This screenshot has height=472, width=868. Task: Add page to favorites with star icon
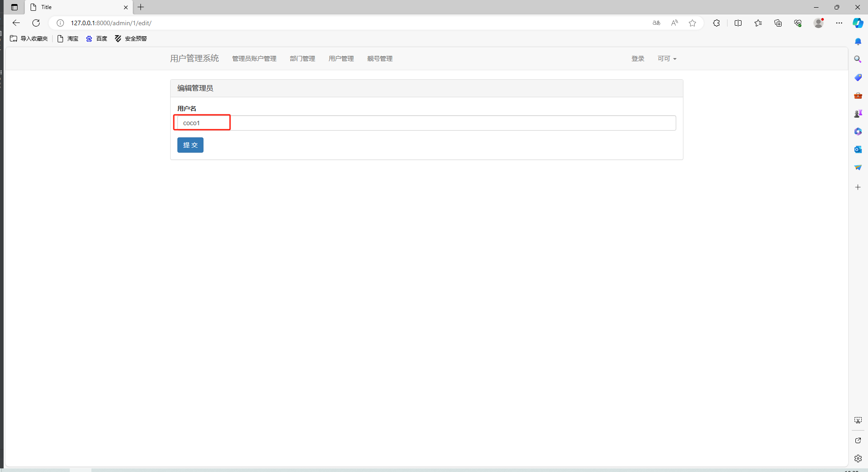(x=692, y=23)
